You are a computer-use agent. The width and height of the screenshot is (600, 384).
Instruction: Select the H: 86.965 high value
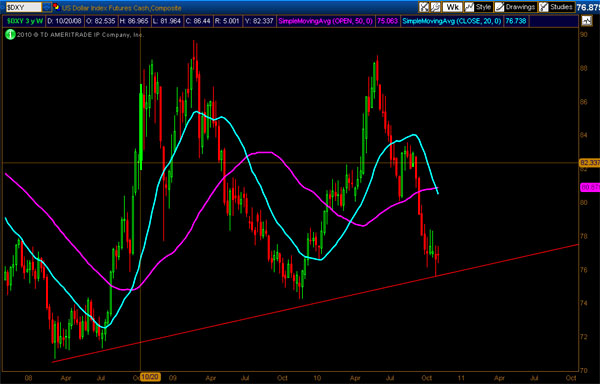[x=134, y=21]
